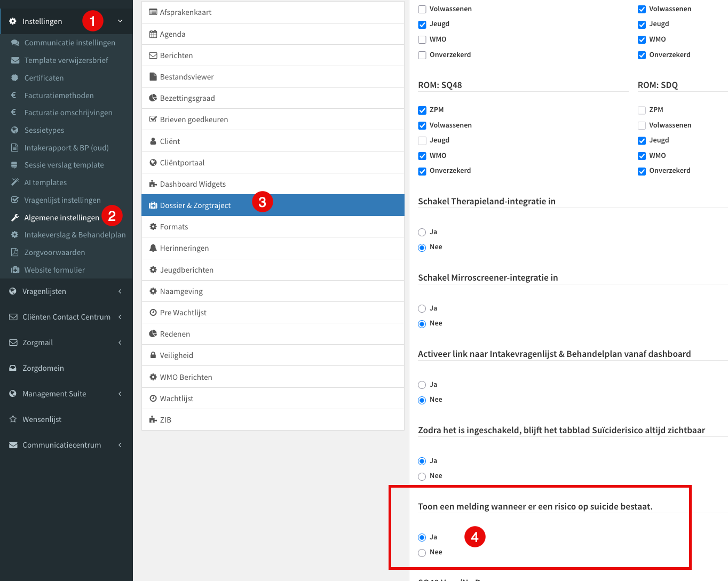This screenshot has height=581, width=728.
Task: Click the globe icon for Sessietypes
Action: click(x=15, y=130)
